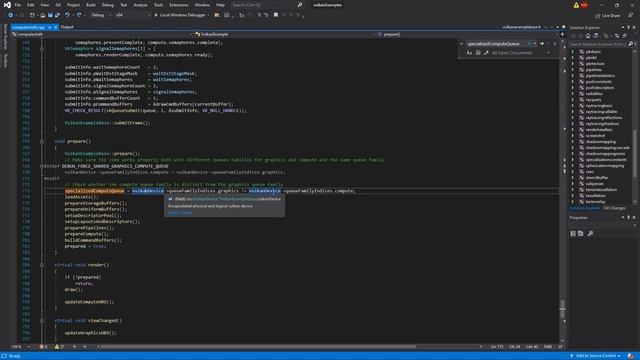640x360 pixels.
Task: Select the screenshot project in the tree
Action: point(596,136)
